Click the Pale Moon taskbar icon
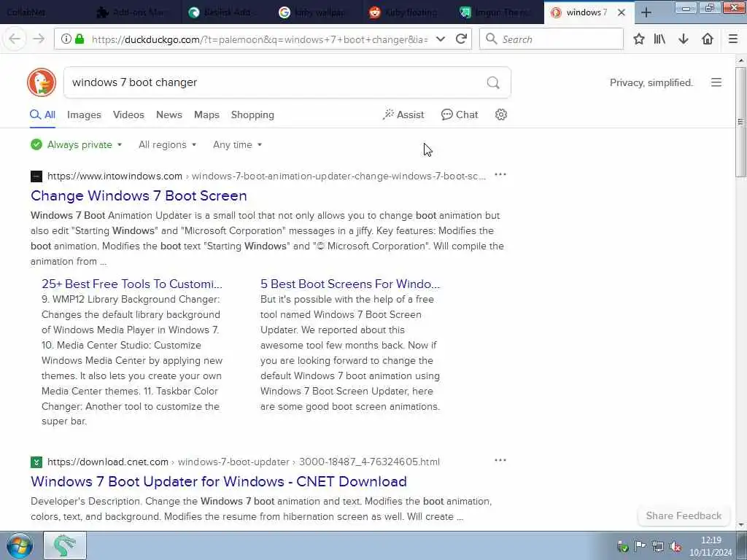747x560 pixels. pos(65,545)
